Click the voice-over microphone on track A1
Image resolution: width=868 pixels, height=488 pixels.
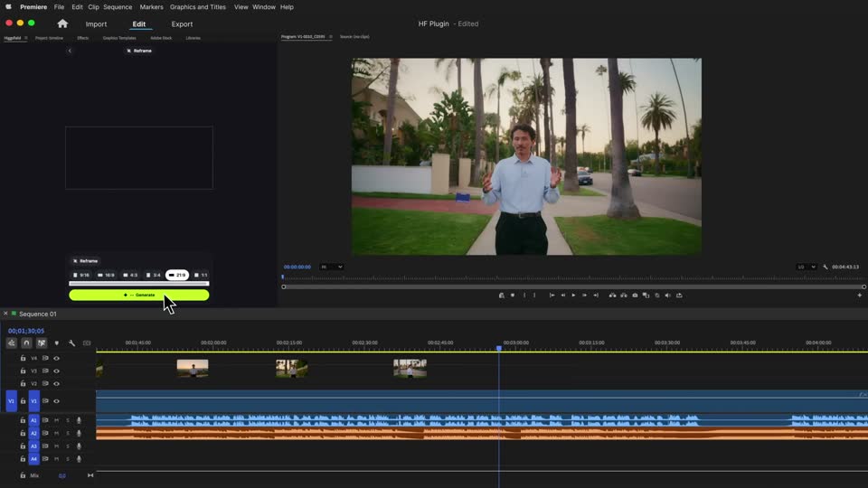(79, 420)
